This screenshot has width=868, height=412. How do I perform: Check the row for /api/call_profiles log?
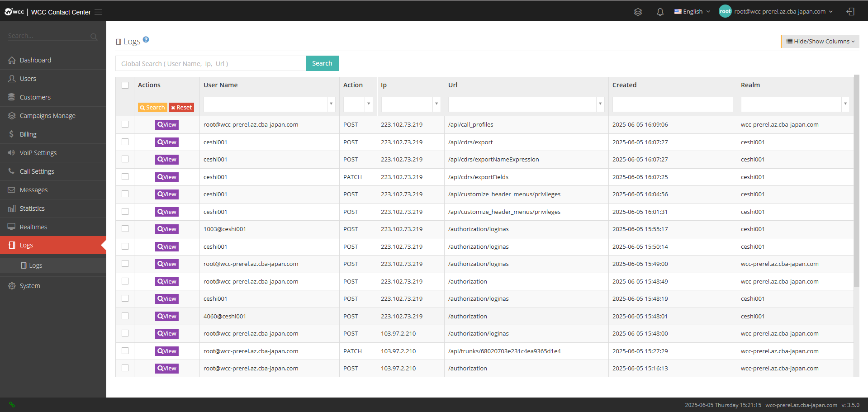click(125, 124)
